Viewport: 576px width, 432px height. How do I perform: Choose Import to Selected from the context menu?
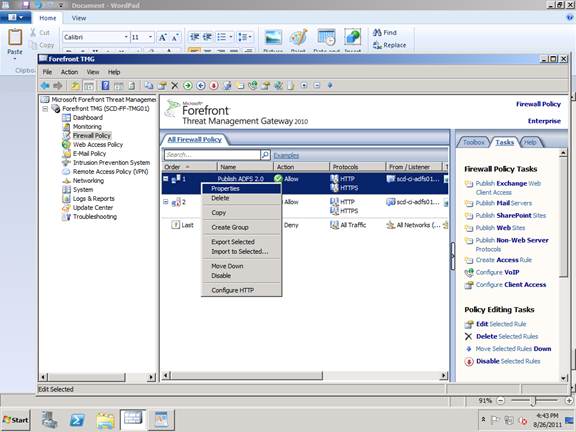pyautogui.click(x=241, y=252)
